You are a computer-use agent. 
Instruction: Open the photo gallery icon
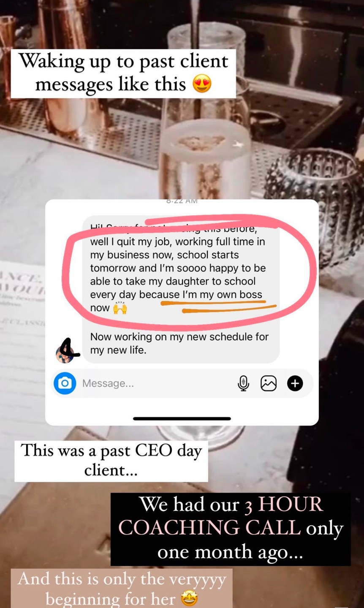pyautogui.click(x=269, y=383)
